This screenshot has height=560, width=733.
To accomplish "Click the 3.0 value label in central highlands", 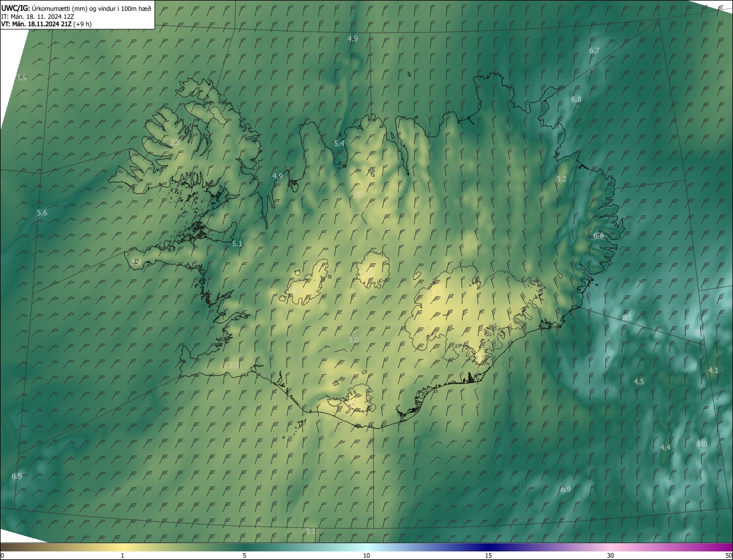I will [353, 340].
